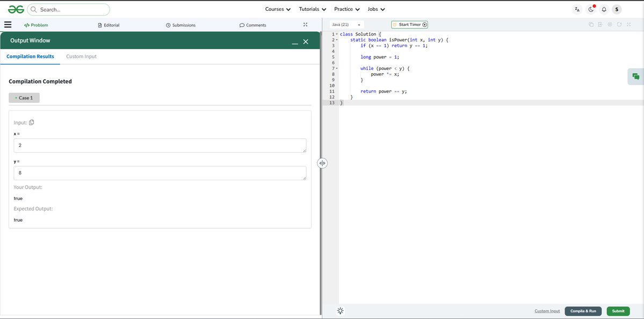Click the 'Input:' label
Image resolution: width=644 pixels, height=319 pixels.
[x=20, y=123]
